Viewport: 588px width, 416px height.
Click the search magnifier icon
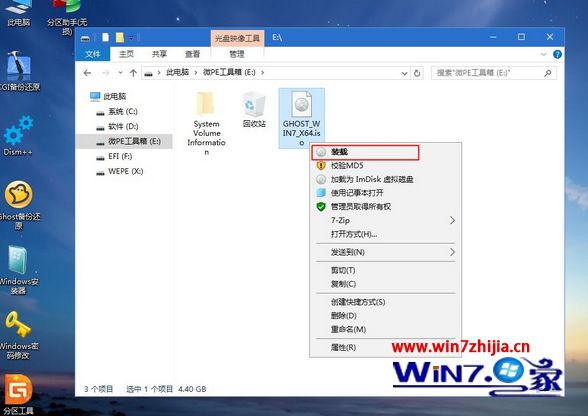coord(548,73)
